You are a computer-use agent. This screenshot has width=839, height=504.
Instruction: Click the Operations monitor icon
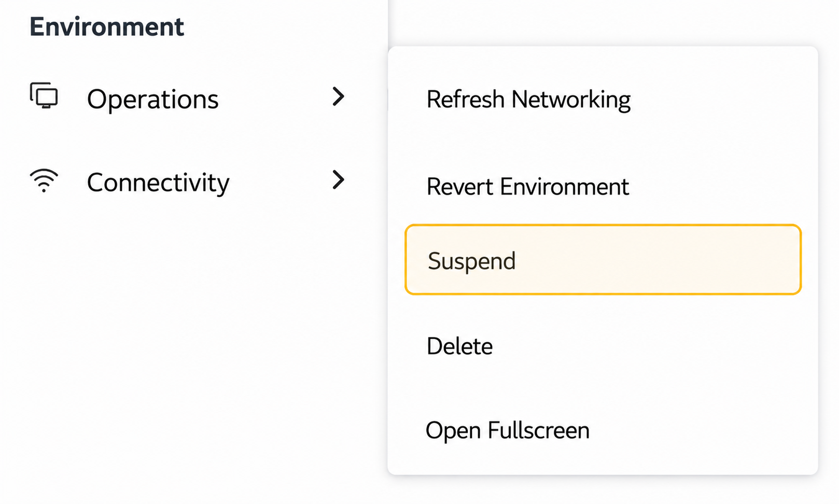(x=44, y=95)
